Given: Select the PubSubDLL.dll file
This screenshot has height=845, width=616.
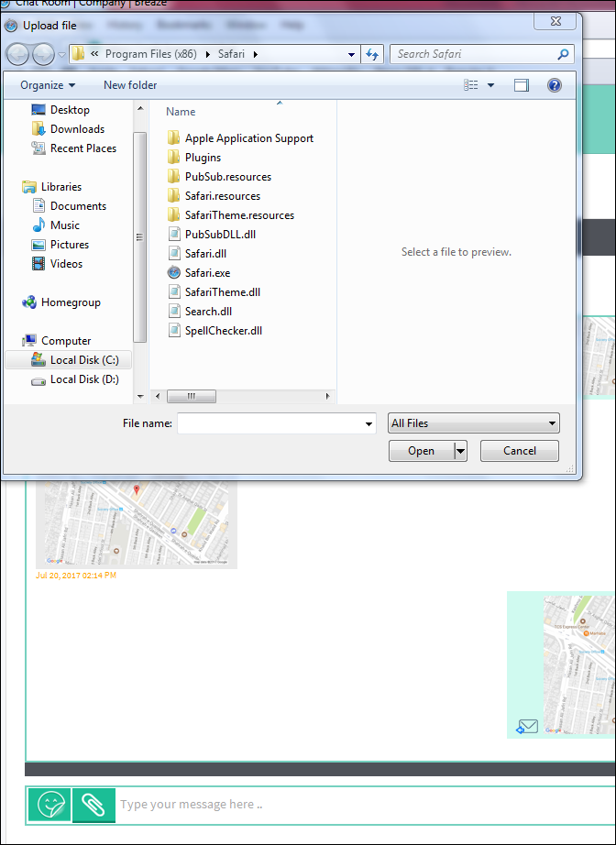Looking at the screenshot, I should pos(211,235).
